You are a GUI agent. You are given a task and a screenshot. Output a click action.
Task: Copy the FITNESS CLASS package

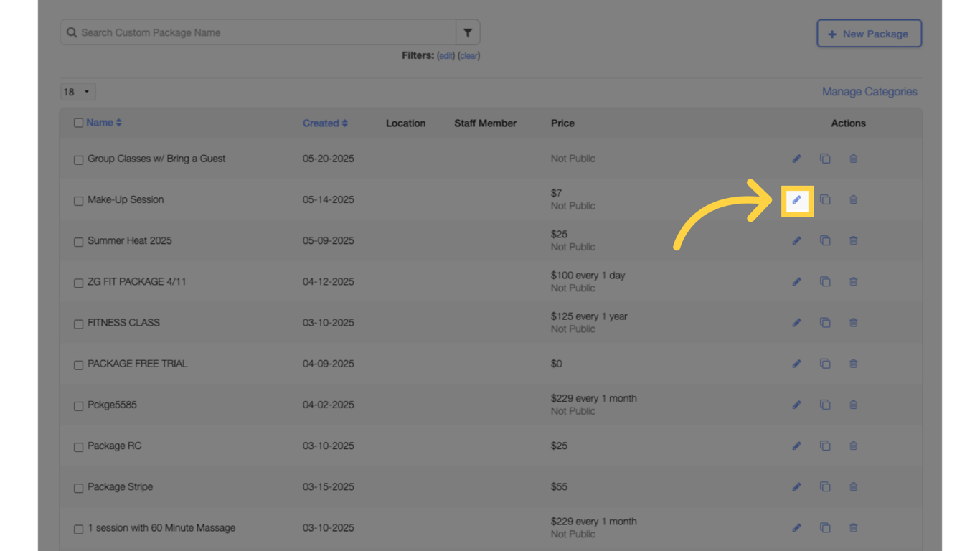tap(825, 322)
